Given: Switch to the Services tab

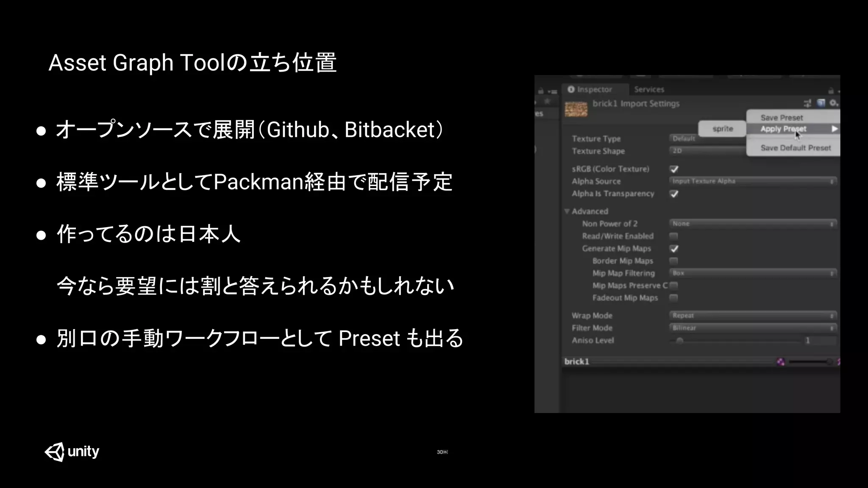Looking at the screenshot, I should click(649, 89).
